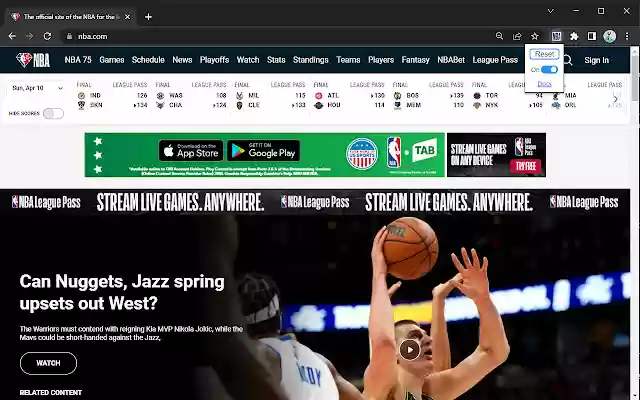Click the Try Free League Pass button
640x400 pixels.
(525, 166)
